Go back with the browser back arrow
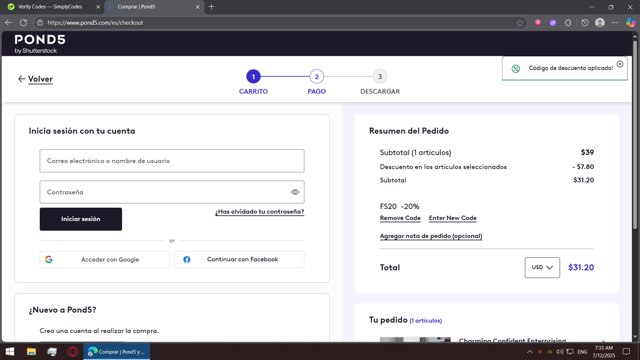The height and width of the screenshot is (360, 640). [8, 23]
